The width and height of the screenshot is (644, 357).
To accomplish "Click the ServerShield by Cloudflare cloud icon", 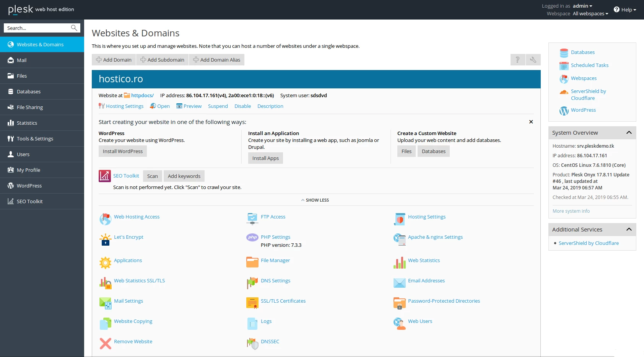I will point(564,92).
